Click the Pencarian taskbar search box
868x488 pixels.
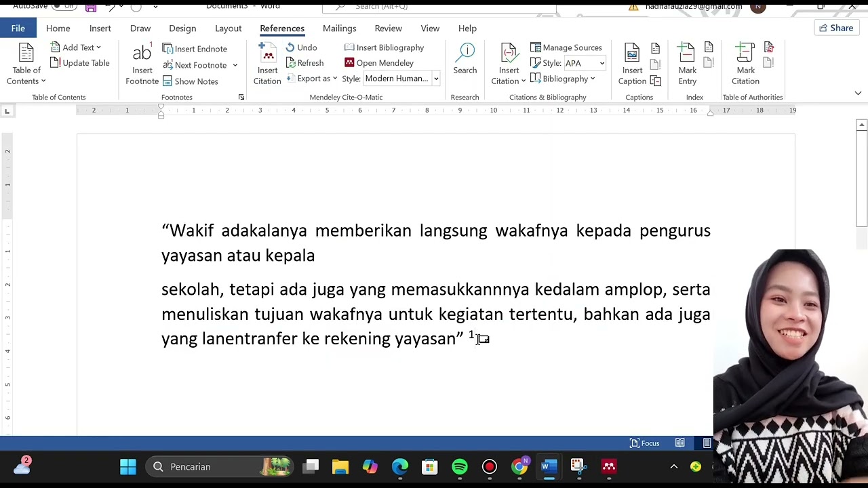221,466
